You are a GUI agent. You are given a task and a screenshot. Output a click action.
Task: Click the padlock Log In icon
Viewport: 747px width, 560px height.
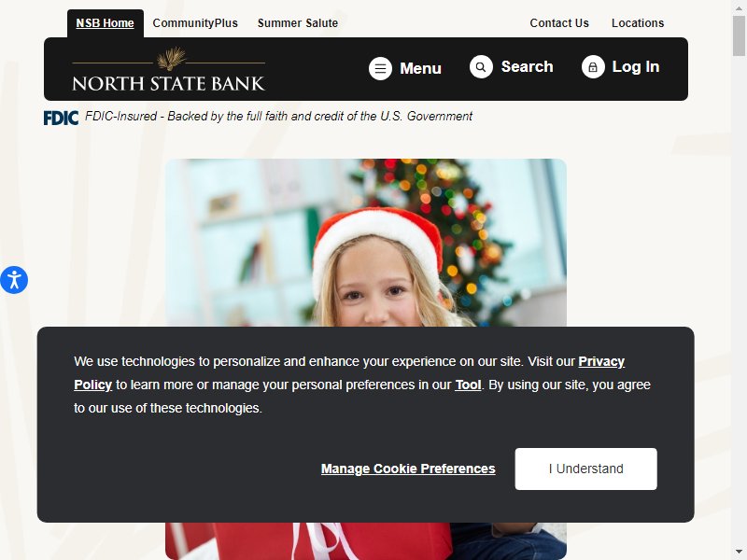point(593,66)
